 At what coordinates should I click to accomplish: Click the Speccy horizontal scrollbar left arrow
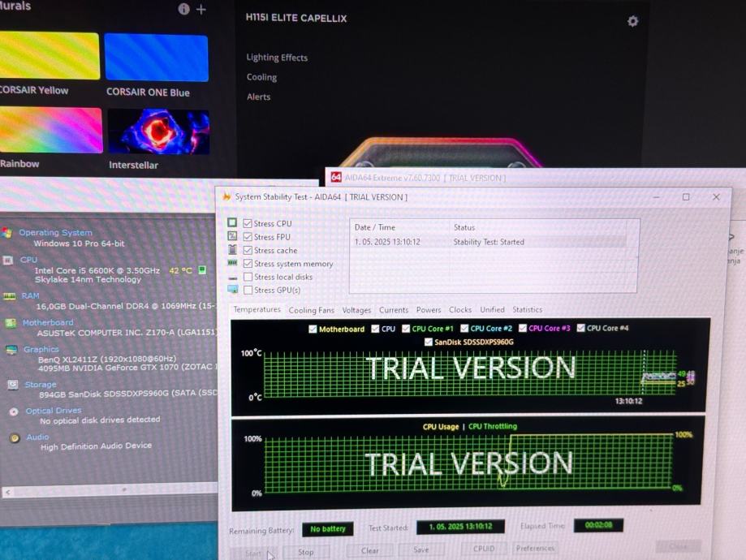coord(8,492)
